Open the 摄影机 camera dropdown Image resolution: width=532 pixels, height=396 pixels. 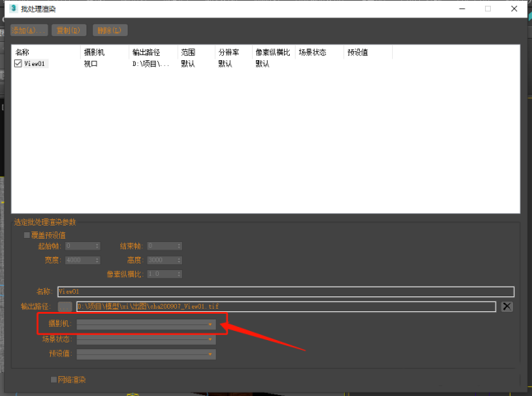coord(147,324)
